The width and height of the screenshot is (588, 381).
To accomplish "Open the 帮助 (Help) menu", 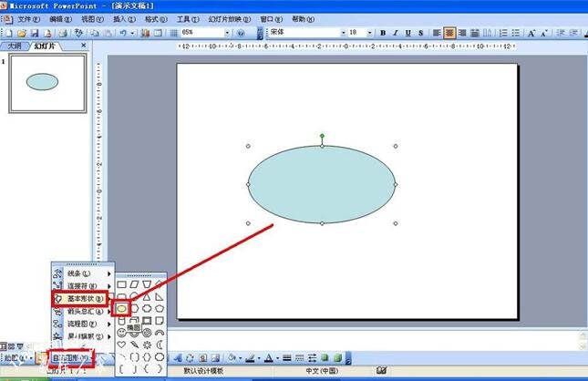I will tap(303, 19).
